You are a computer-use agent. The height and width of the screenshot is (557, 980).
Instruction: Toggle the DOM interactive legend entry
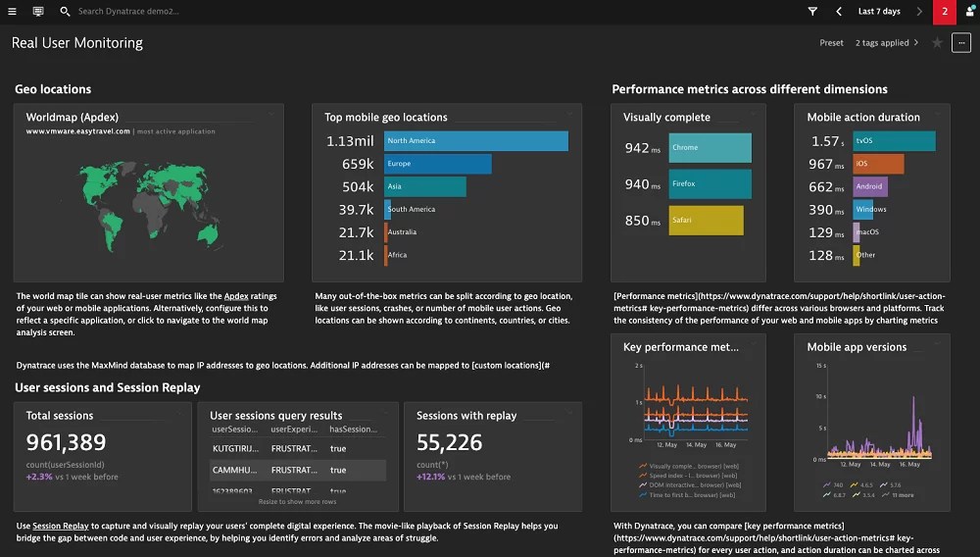(x=690, y=484)
